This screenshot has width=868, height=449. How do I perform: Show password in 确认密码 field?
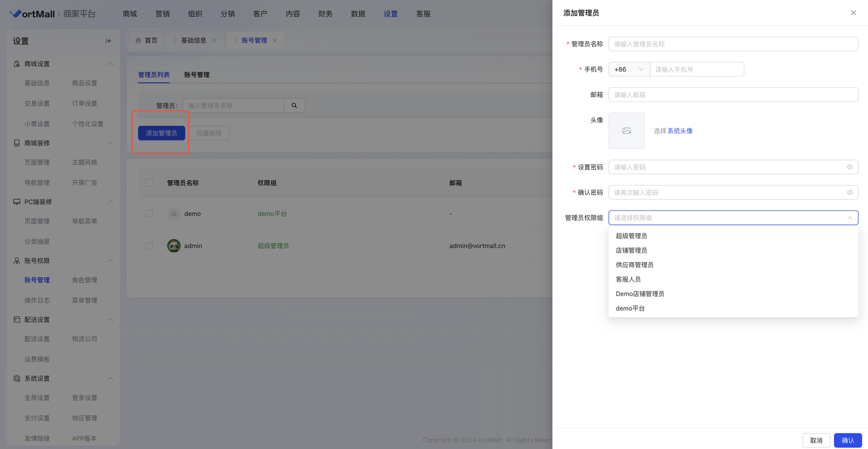click(x=850, y=193)
